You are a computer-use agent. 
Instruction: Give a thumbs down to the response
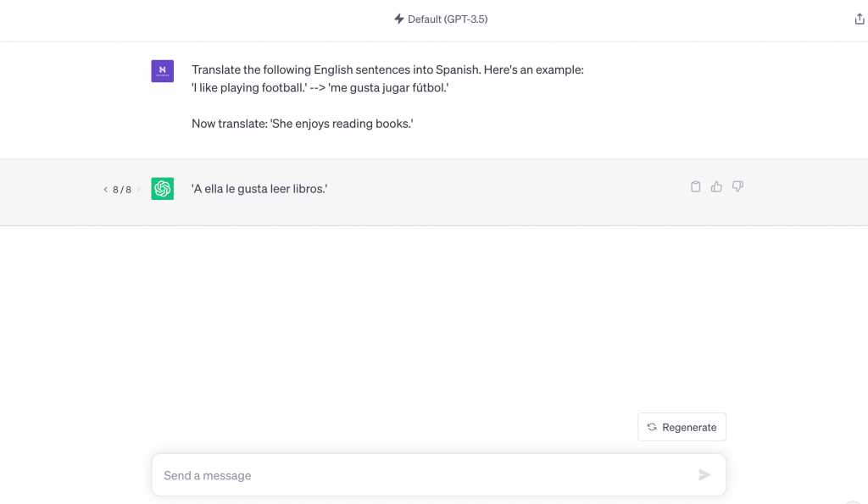[x=737, y=186]
